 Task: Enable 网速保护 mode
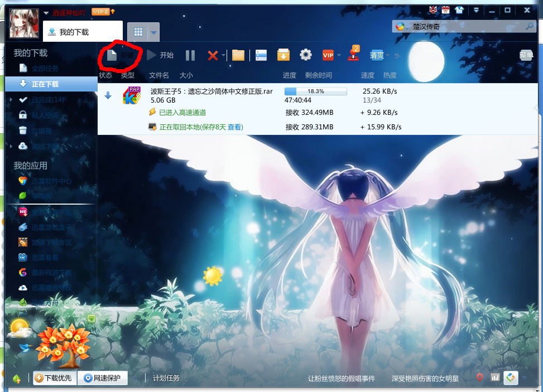coord(103,378)
